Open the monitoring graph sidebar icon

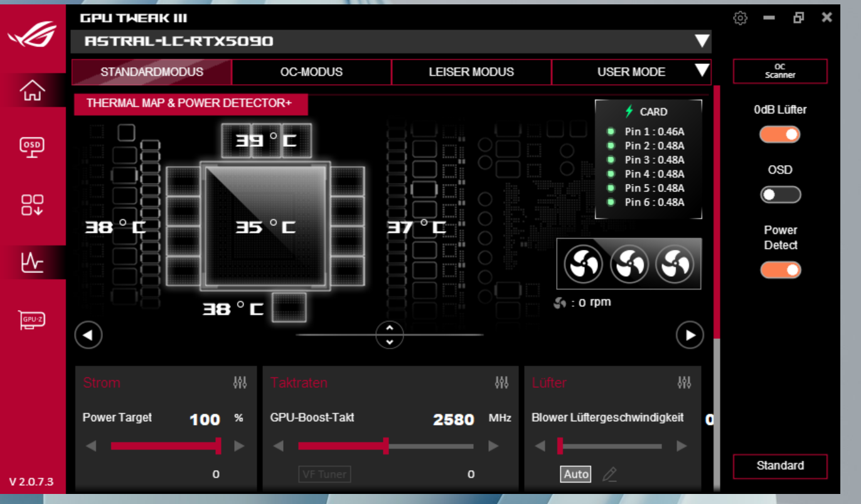33,262
